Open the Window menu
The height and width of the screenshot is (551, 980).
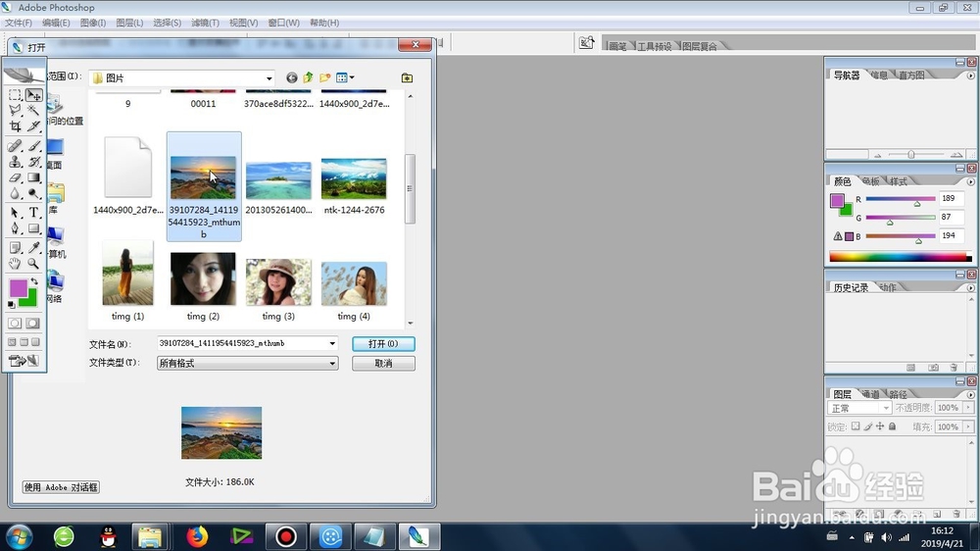coord(284,23)
